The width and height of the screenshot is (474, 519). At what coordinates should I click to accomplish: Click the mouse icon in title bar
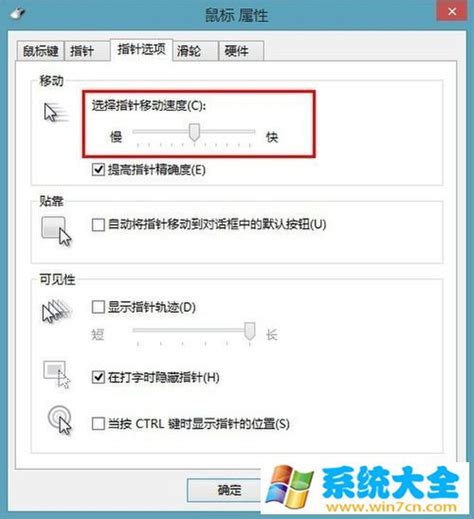18,13
